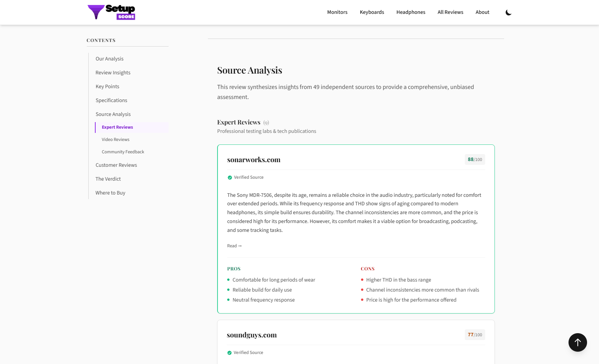Viewport: 599px width, 364px height.
Task: Open the Headphones menu
Action: point(410,12)
